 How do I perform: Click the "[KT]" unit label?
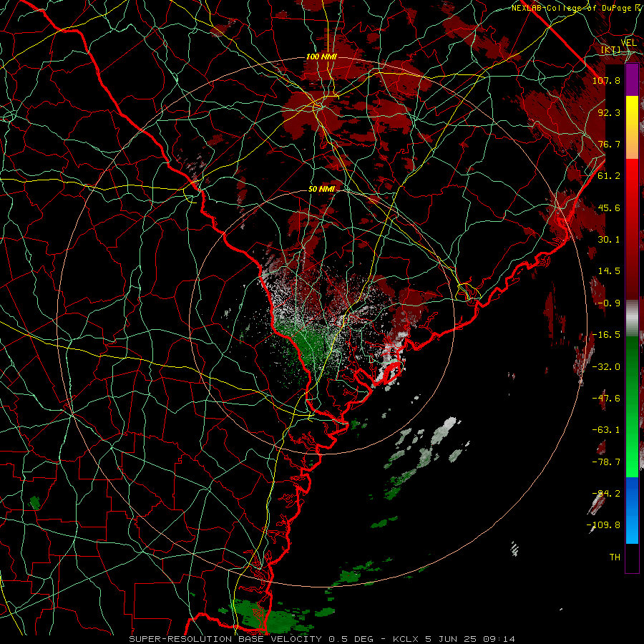611,50
